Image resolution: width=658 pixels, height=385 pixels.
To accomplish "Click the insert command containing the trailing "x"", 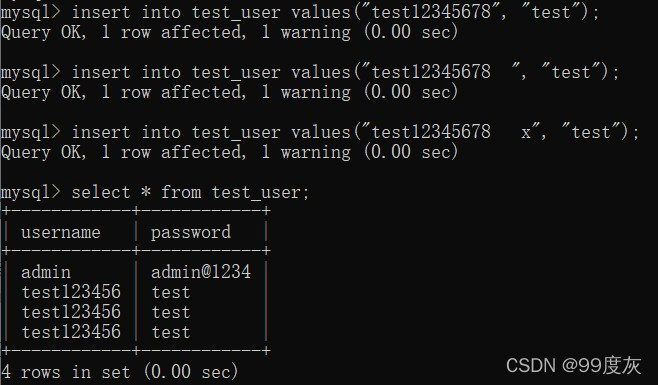I will pyautogui.click(x=355, y=133).
